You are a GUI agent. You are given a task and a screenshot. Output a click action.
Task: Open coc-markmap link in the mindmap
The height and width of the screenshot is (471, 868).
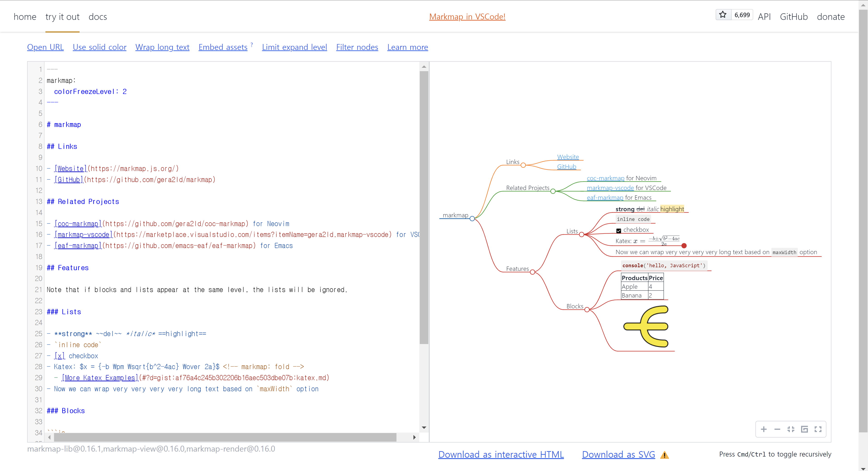coord(606,178)
